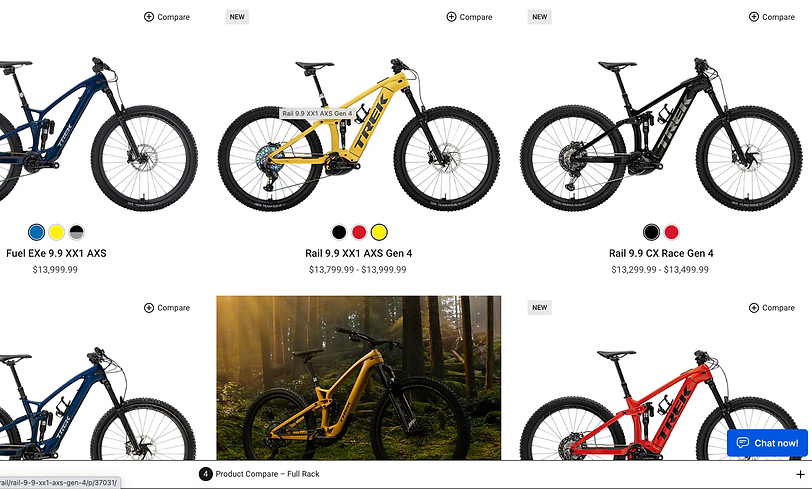This screenshot has width=812, height=489.
Task: Choose black swatch for Rail 9.9 CX Race
Action: coord(651,232)
